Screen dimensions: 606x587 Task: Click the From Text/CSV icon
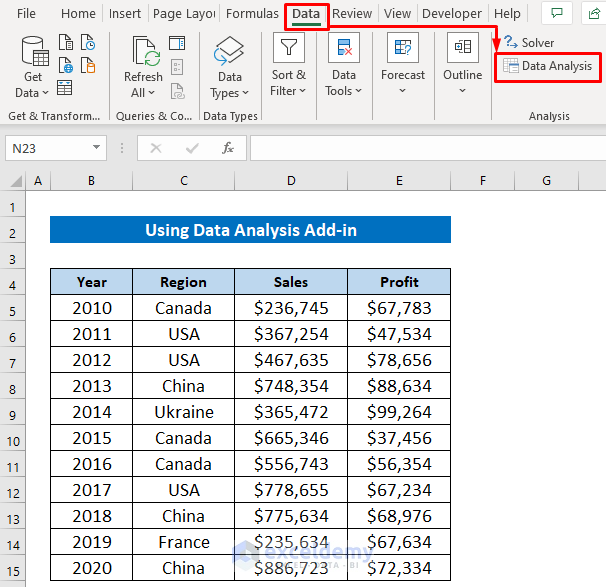click(66, 42)
